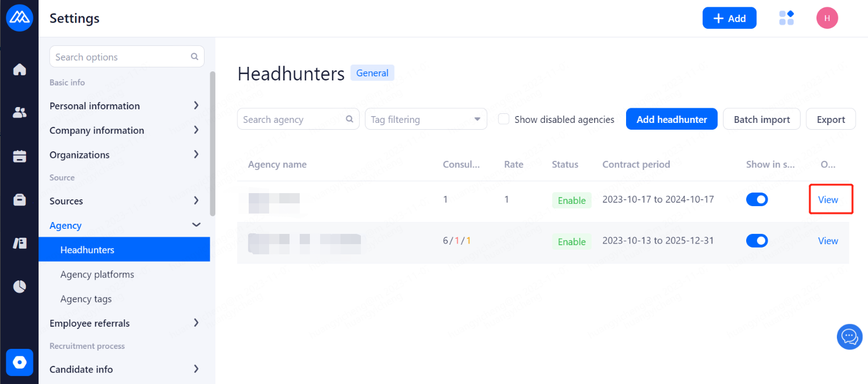Toggle Show in source for first agency

757,199
